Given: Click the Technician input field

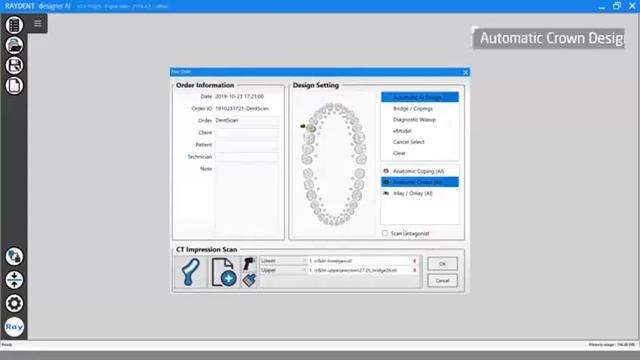Looking at the screenshot, I should coord(248,157).
